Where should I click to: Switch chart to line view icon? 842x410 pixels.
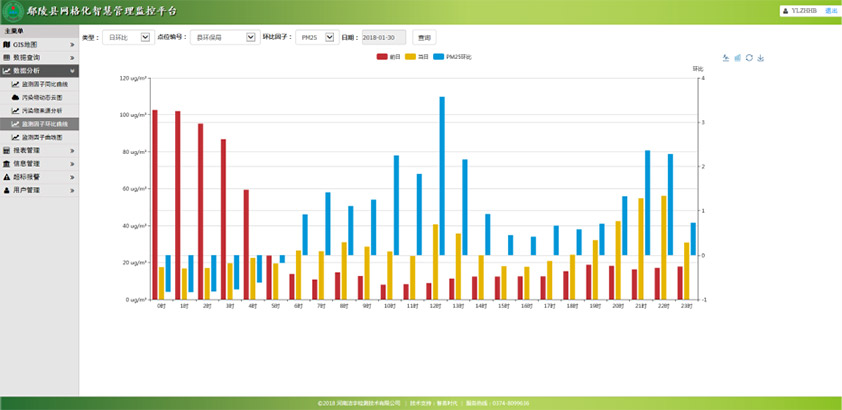725,58
